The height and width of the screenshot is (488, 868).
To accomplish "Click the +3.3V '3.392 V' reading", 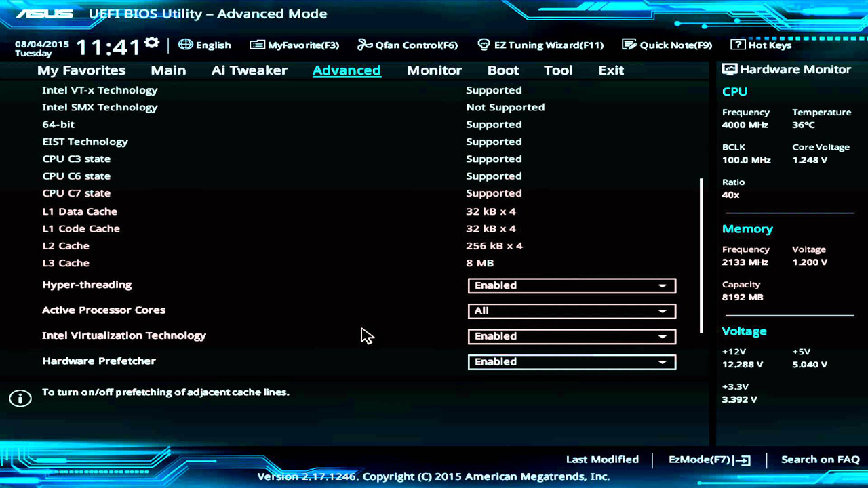I will [740, 399].
